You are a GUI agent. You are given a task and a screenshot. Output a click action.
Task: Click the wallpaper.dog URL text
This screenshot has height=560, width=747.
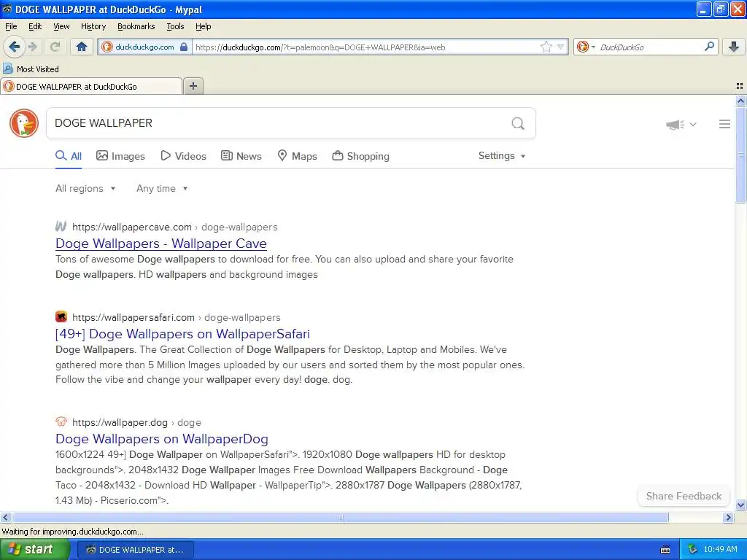[136, 422]
